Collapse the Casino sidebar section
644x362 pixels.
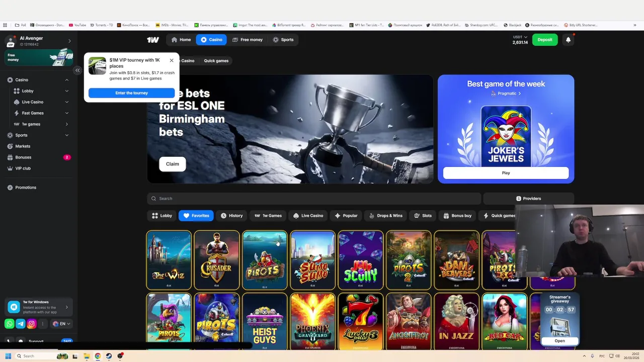[66, 80]
